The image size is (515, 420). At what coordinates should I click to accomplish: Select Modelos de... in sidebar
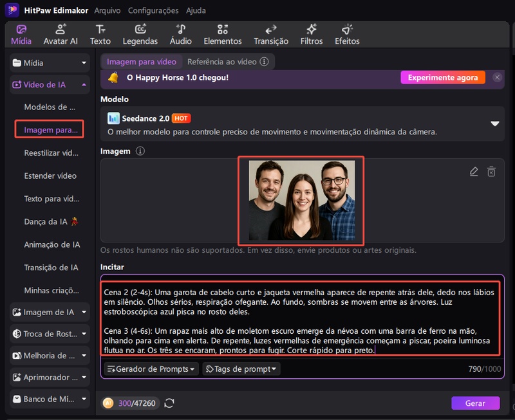50,107
